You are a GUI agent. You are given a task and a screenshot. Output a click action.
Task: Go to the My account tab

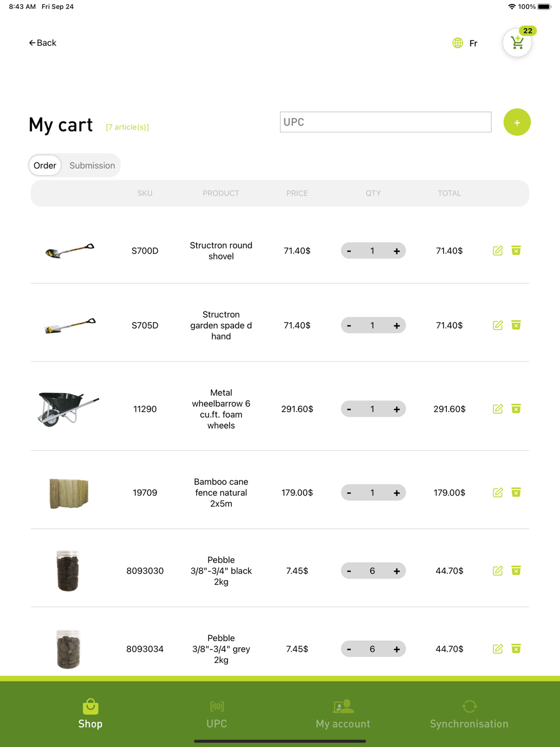343,714
